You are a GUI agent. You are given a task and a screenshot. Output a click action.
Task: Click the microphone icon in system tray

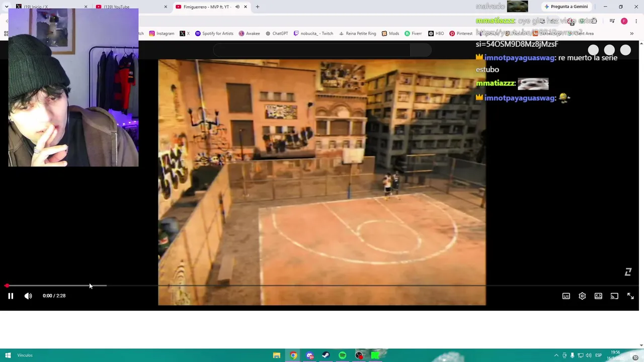(x=573, y=355)
